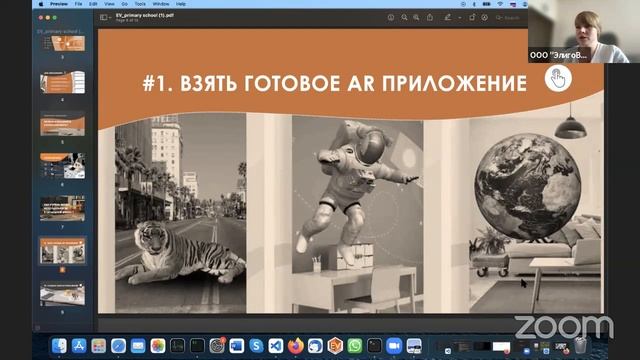The width and height of the screenshot is (640, 360).
Task: Click the tiger AR image on the slide
Action: coord(180,213)
